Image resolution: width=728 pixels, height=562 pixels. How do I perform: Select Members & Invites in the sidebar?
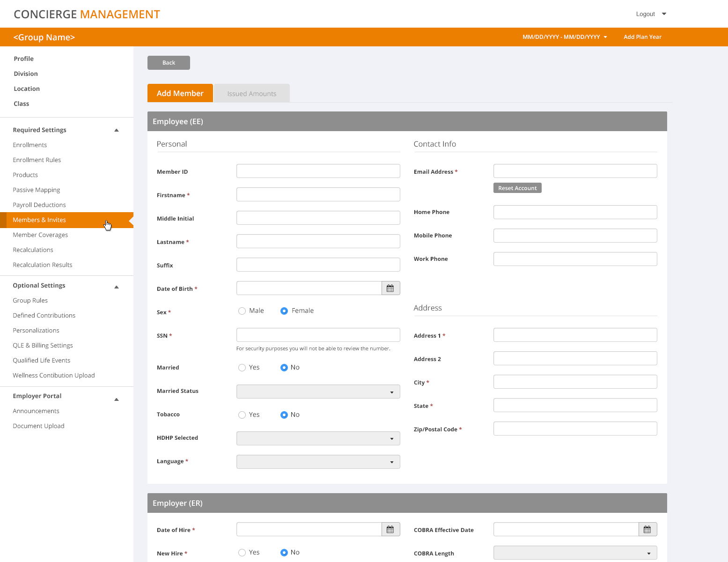[66, 220]
